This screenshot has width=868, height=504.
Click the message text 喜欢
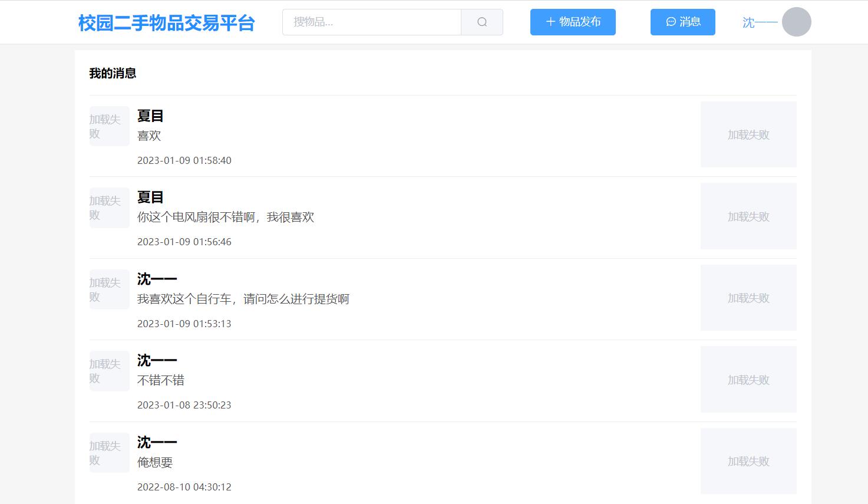pos(149,136)
